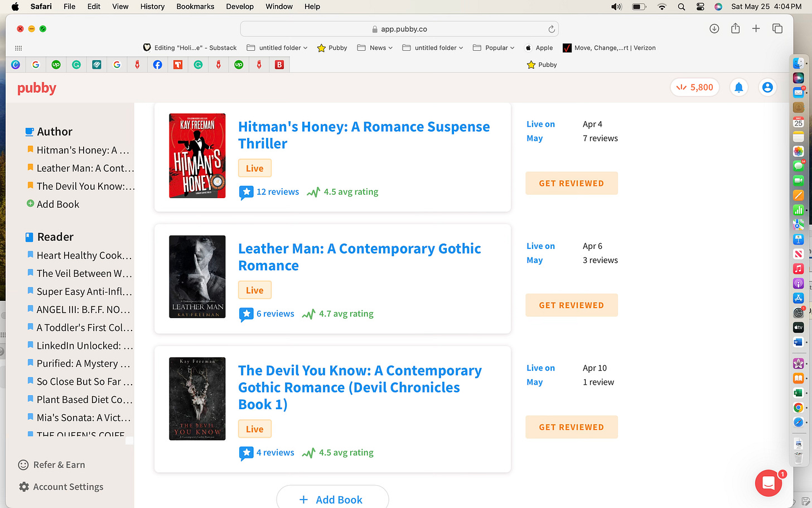Open the 4 reviews link for Devil You Know
The image size is (812, 508).
click(x=275, y=453)
